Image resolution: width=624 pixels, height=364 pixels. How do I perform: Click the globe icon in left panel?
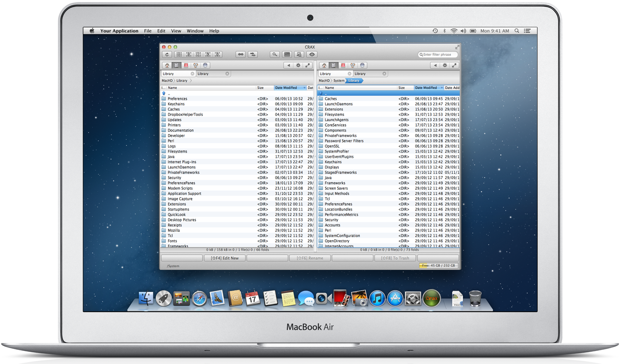coord(205,65)
